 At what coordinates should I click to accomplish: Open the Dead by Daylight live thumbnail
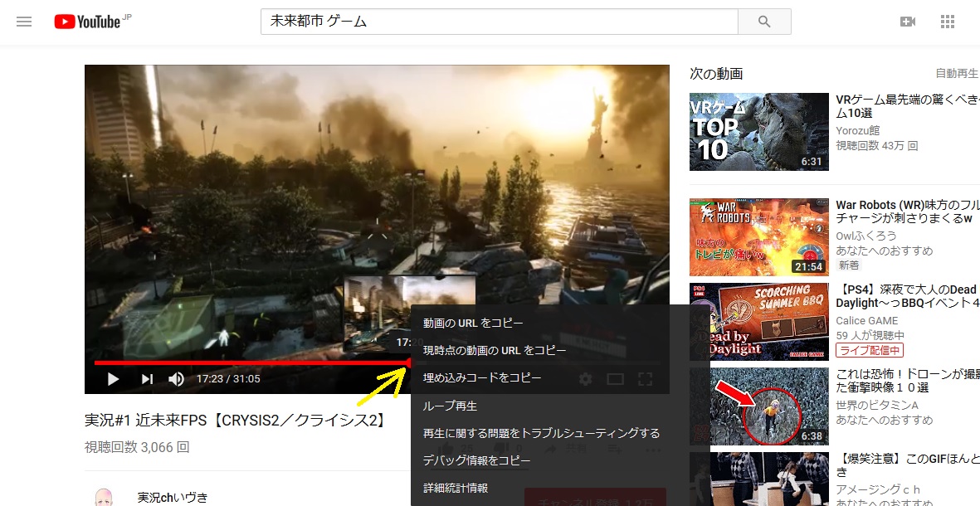click(758, 322)
